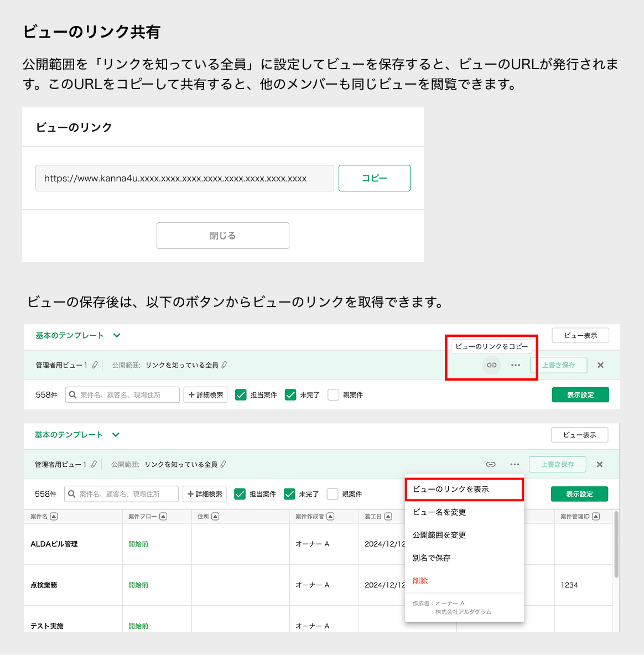Sort by the 住所 column arrow icon

(x=215, y=517)
